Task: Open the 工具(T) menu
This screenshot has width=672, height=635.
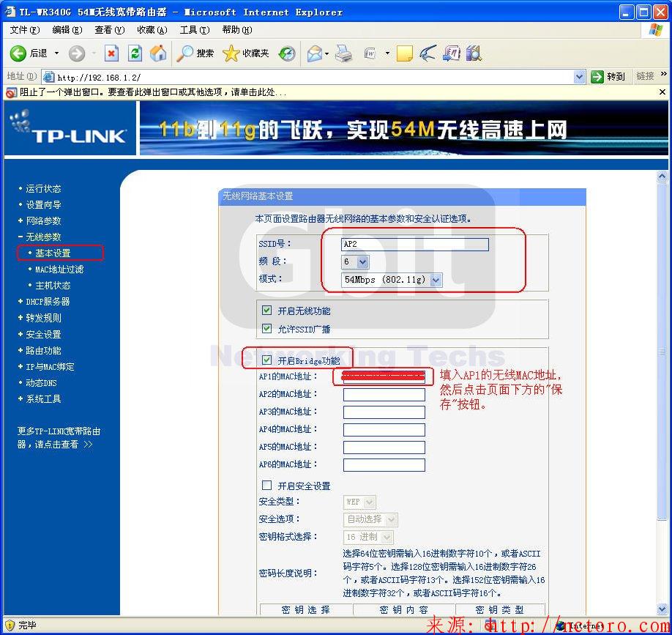Action: (x=195, y=29)
